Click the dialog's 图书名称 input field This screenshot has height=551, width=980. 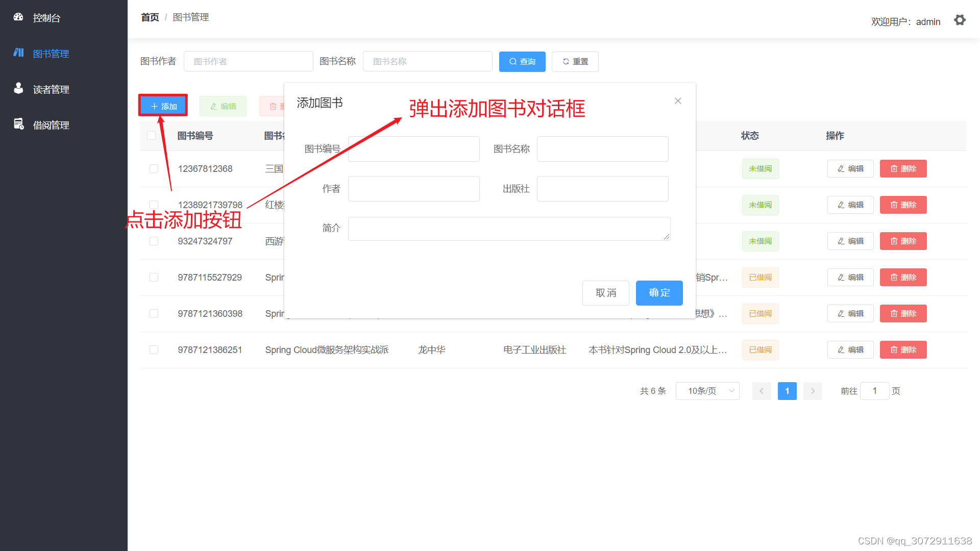tap(603, 149)
